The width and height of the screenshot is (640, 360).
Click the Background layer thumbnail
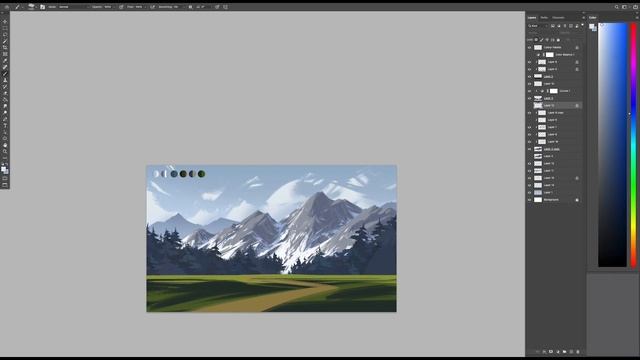point(538,200)
